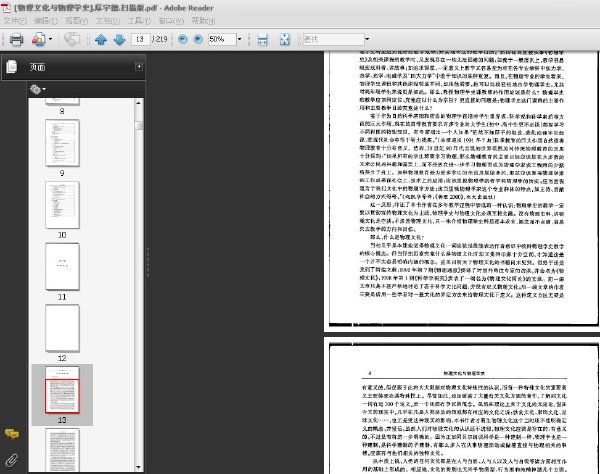Click the page number 12 label
Screen dimensions: 600x474
click(x=62, y=358)
